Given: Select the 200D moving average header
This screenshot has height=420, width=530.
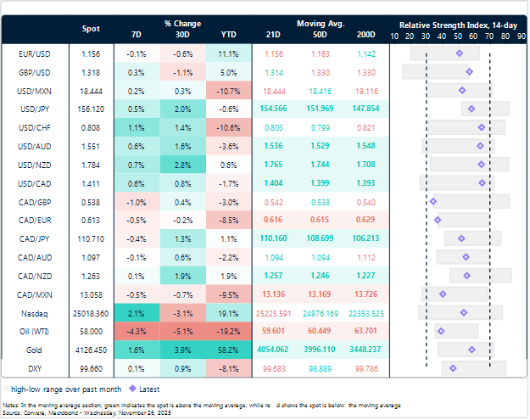Looking at the screenshot, I should click(x=365, y=36).
